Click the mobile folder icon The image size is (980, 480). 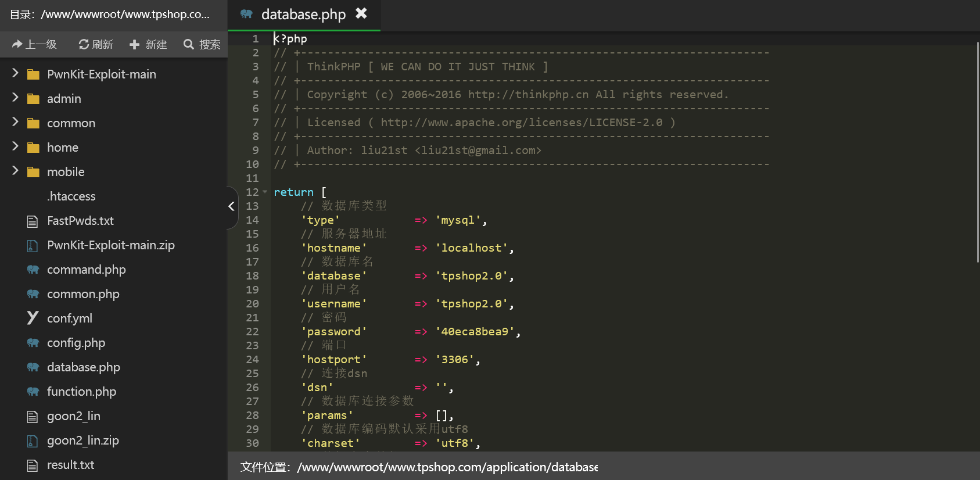point(33,172)
